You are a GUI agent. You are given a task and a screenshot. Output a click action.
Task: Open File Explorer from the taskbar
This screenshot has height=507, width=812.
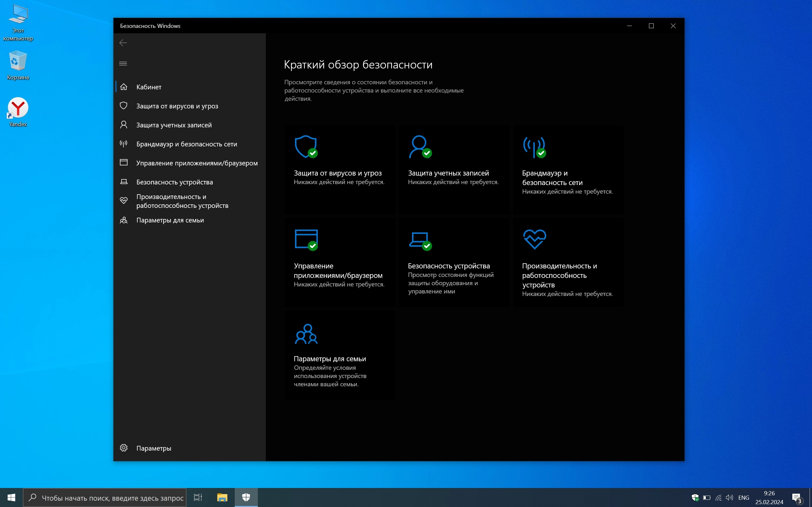[222, 497]
